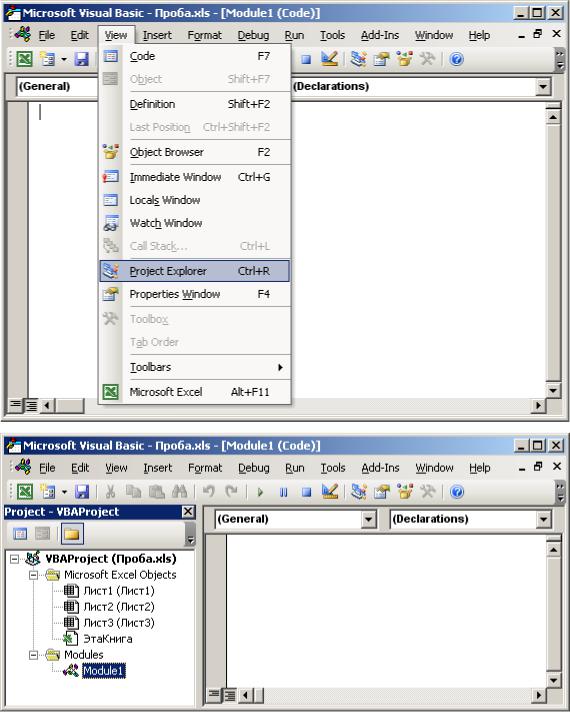Open Insert UserForm dropdown arrow in View-menu window

64,59
